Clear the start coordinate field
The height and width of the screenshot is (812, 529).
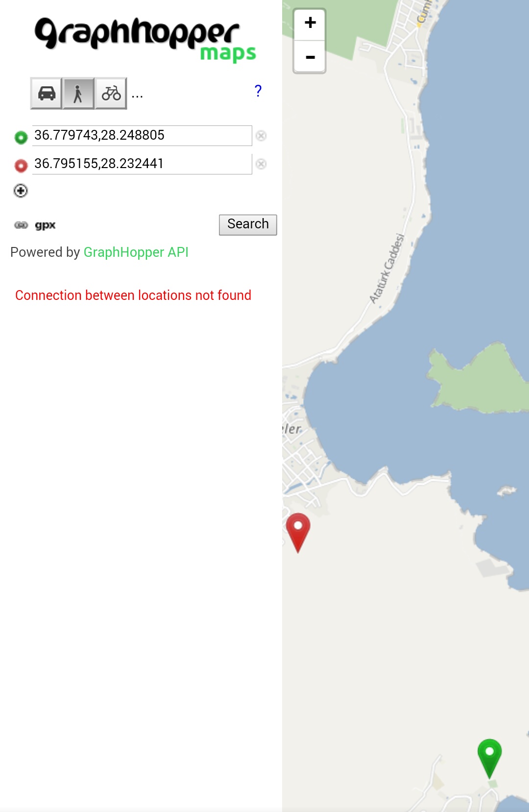[x=261, y=136]
